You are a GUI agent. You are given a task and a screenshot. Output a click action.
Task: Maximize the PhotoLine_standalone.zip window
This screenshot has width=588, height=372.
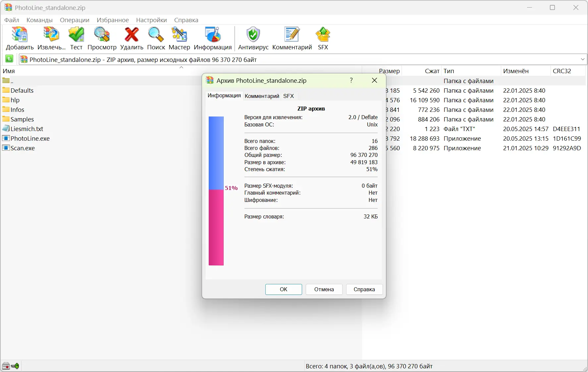(553, 8)
